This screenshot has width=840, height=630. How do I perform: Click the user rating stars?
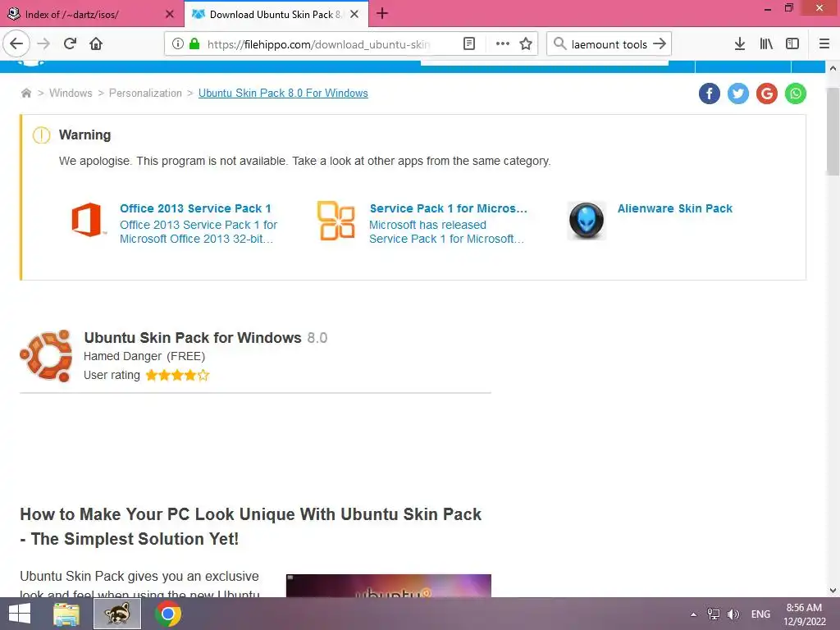pos(177,375)
